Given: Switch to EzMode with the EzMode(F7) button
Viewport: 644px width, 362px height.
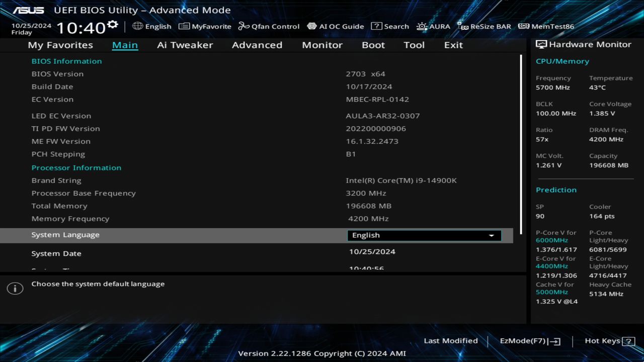Looking at the screenshot, I should pos(529,340).
